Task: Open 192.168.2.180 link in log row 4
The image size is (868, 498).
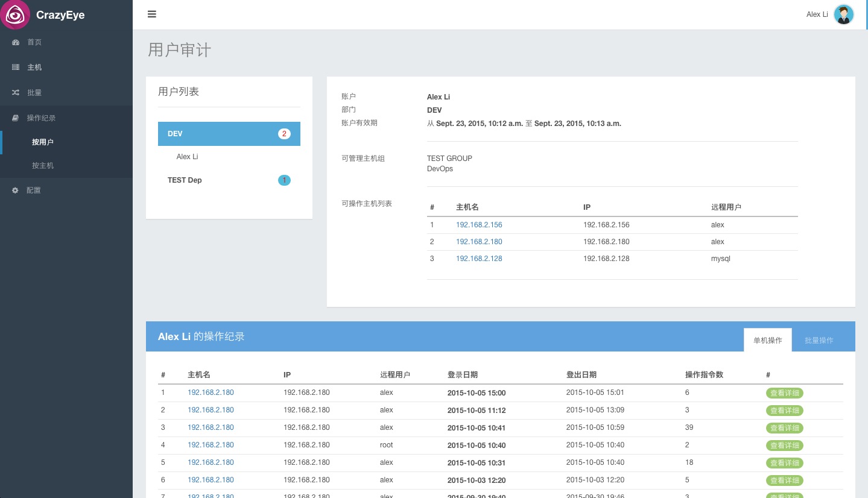Action: click(211, 445)
